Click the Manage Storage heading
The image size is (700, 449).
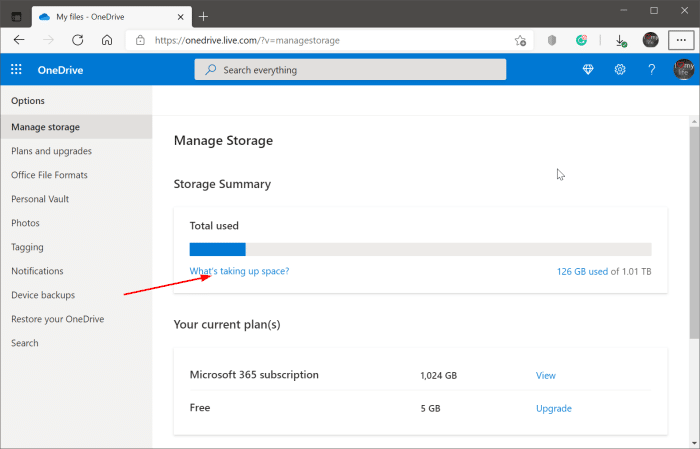pyautogui.click(x=223, y=141)
